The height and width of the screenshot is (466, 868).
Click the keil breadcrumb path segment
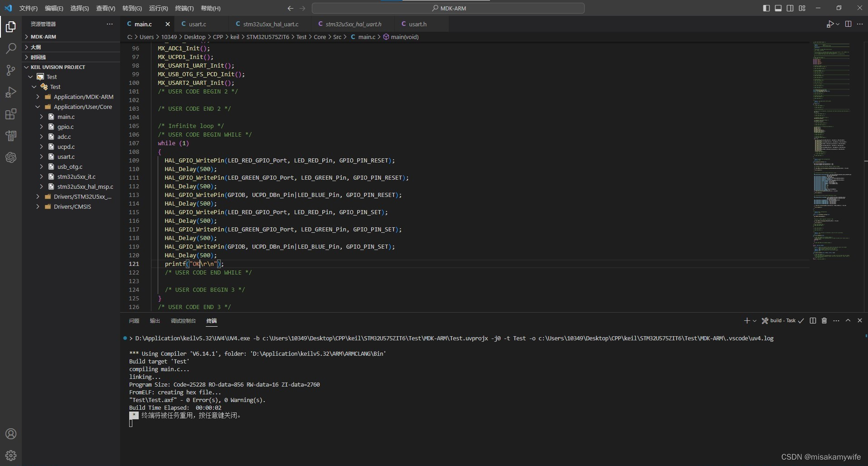(x=234, y=37)
